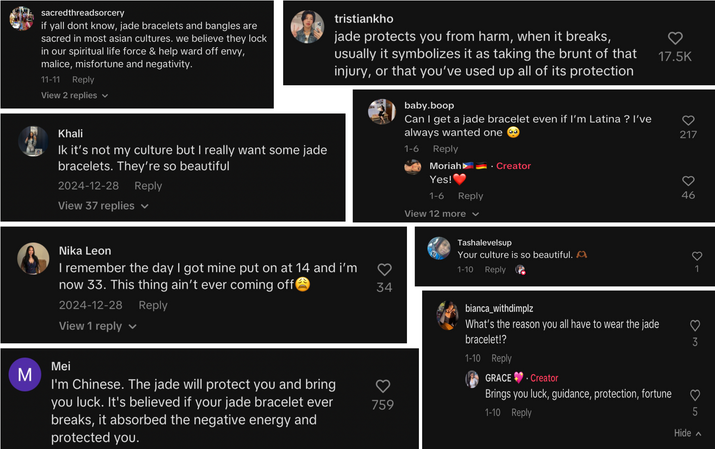
Task: Click the heart on baby.boop's comment
Action: point(687,119)
